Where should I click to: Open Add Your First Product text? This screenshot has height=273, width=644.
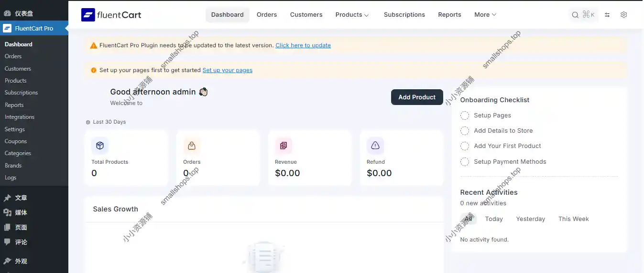click(x=508, y=146)
